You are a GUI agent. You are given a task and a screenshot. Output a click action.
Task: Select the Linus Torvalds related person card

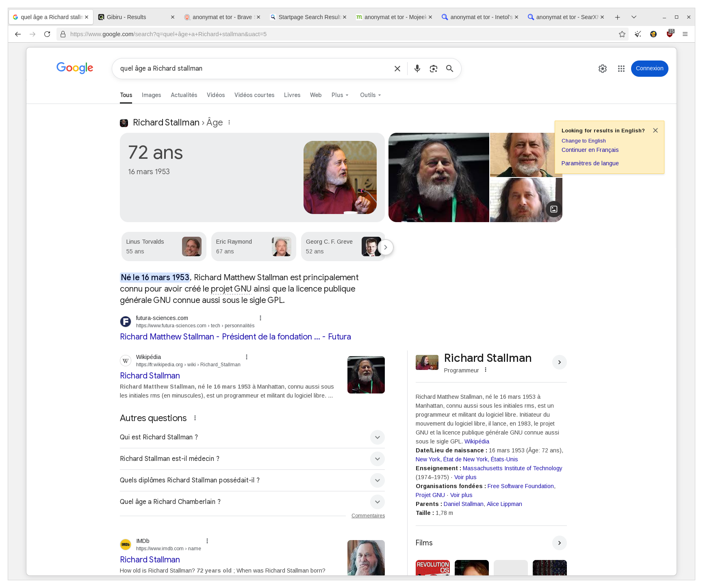click(x=163, y=246)
